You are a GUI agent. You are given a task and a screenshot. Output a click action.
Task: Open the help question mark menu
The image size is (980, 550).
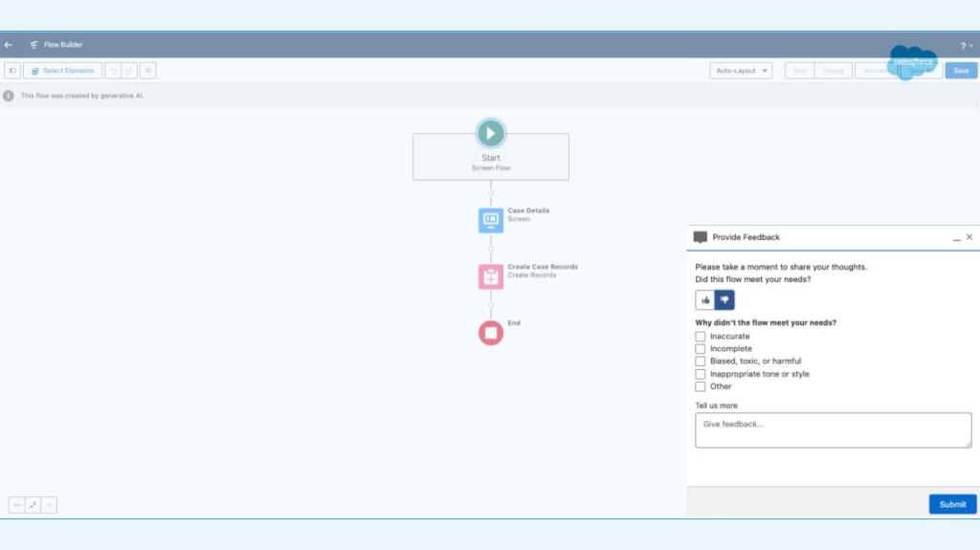(x=966, y=46)
